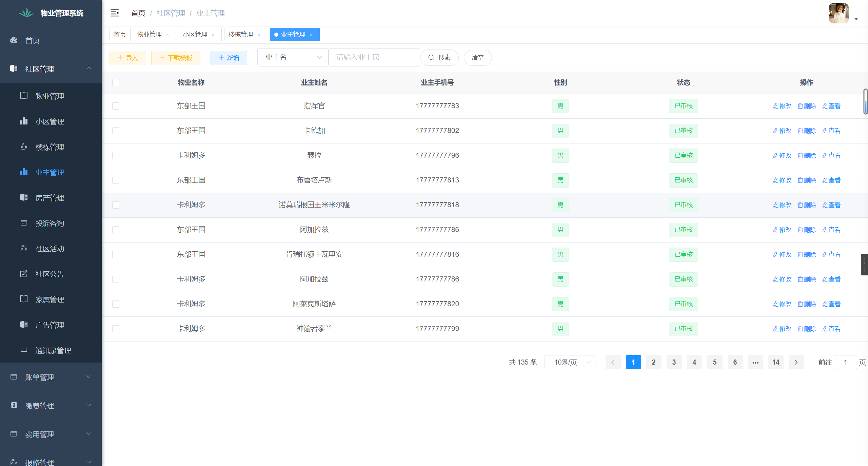Click the vertical scrollbar thumb
This screenshot has height=466, width=868.
[x=866, y=102]
